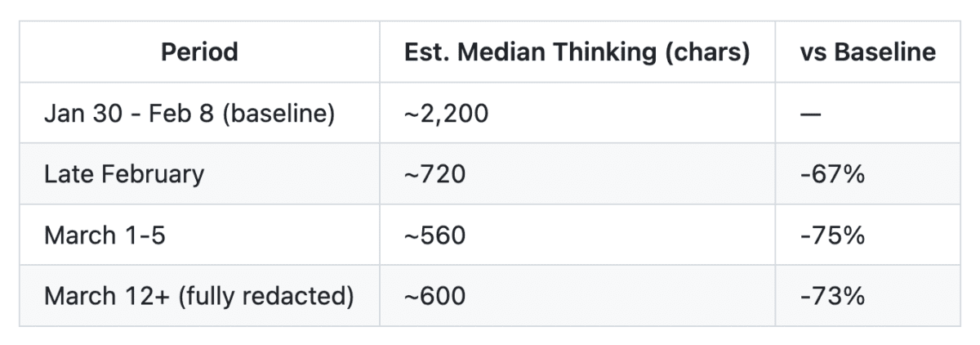Click the -67% baseline comparison cell

coord(832,174)
